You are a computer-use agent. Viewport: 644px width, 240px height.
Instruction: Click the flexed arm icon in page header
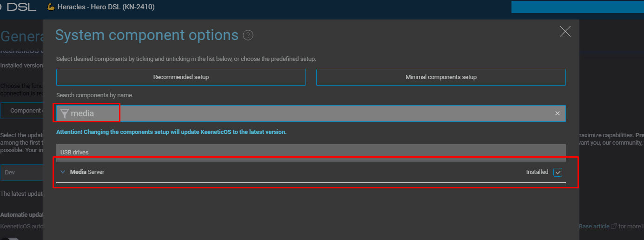click(x=51, y=7)
